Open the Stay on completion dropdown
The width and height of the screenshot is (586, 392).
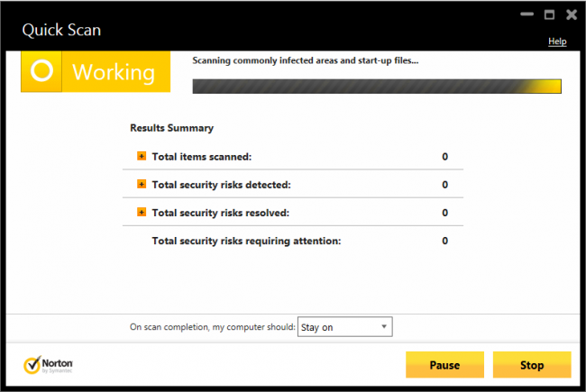344,326
